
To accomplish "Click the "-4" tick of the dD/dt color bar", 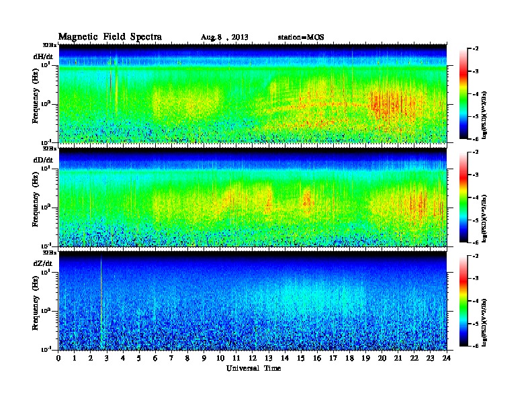I will pos(476,197).
